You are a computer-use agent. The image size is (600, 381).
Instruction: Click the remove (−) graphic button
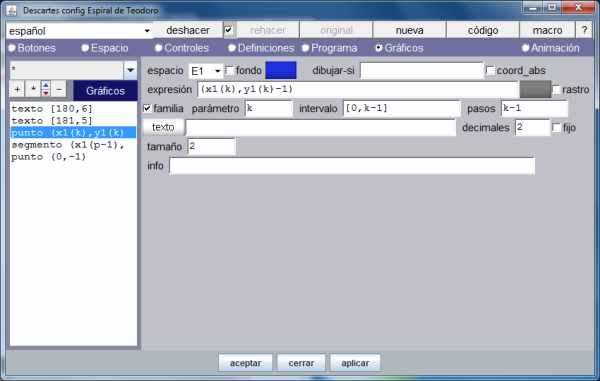[59, 90]
